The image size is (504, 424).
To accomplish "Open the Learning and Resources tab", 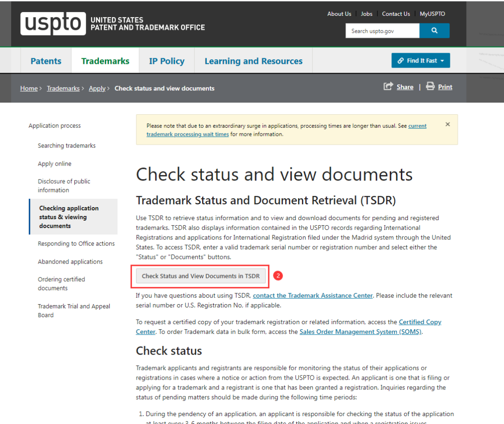I will click(253, 61).
